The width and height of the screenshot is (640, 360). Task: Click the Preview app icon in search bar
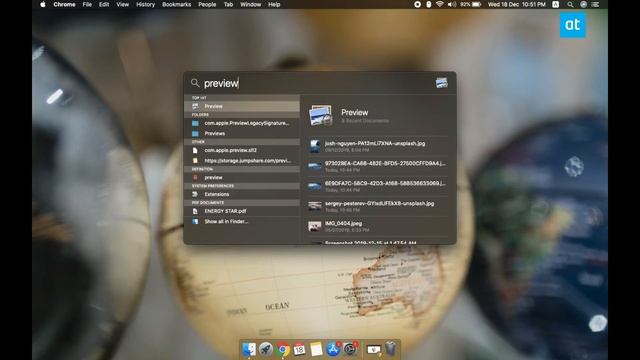442,83
